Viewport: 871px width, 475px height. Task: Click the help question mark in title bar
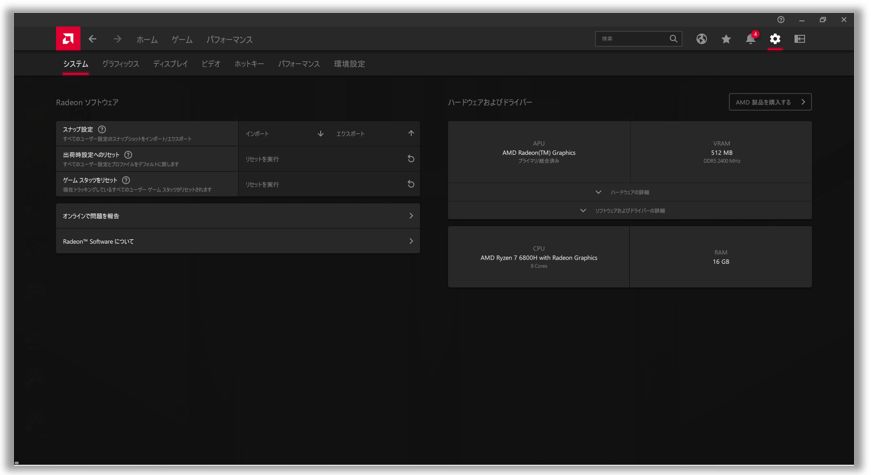(780, 19)
